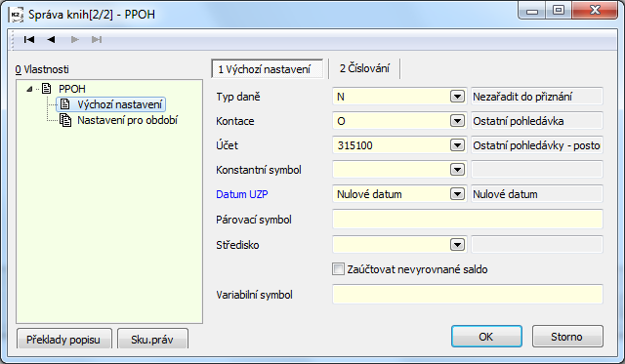Screen dimensions: 625x364
Task: Open the Účet dropdown arrow
Action: pyautogui.click(x=457, y=145)
